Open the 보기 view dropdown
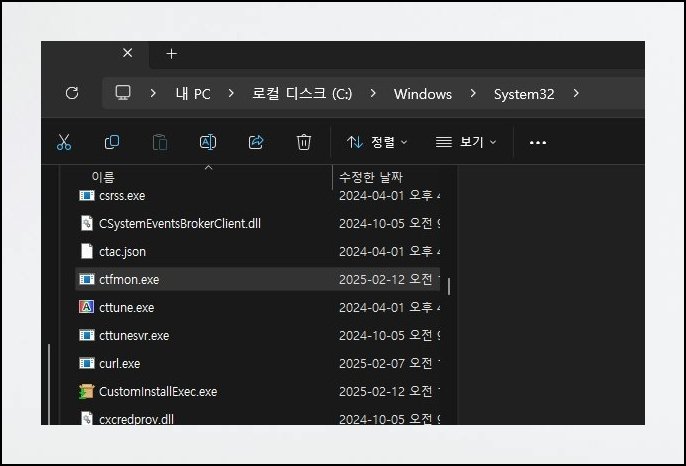Image resolution: width=686 pixels, height=466 pixels. tap(466, 142)
